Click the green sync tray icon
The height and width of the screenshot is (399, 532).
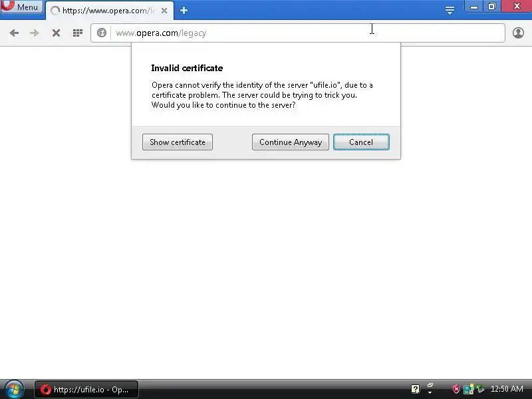[x=480, y=388]
